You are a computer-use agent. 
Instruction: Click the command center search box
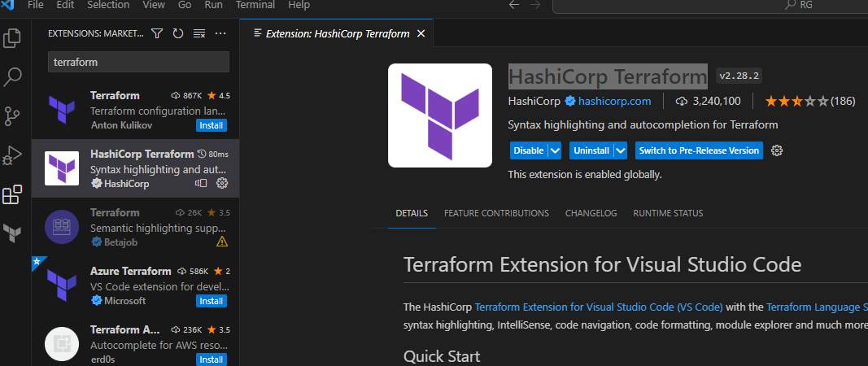(710, 5)
